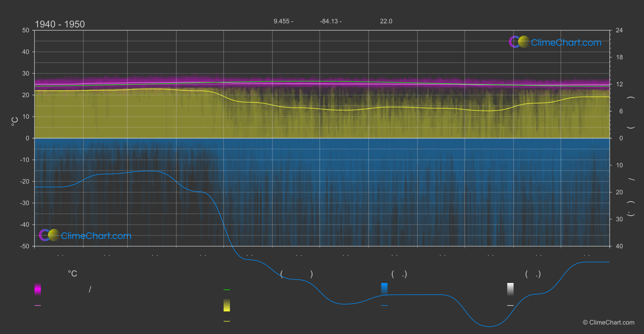This screenshot has height=334, width=644.
Task: Click the © ClimeChart.com copyright text
Action: click(608, 322)
